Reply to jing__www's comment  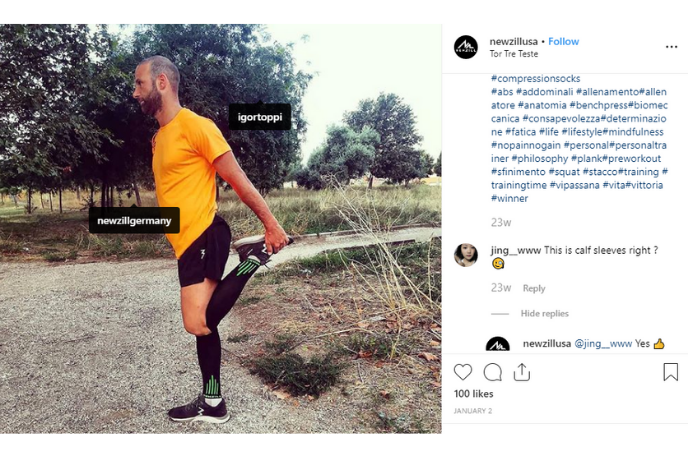(x=534, y=288)
